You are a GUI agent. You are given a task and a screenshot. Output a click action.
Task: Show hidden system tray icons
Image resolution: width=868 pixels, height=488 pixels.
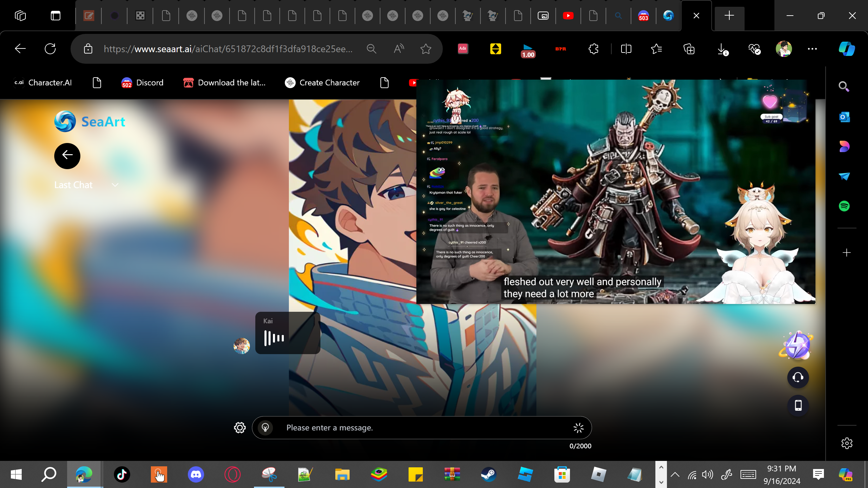[x=675, y=474]
